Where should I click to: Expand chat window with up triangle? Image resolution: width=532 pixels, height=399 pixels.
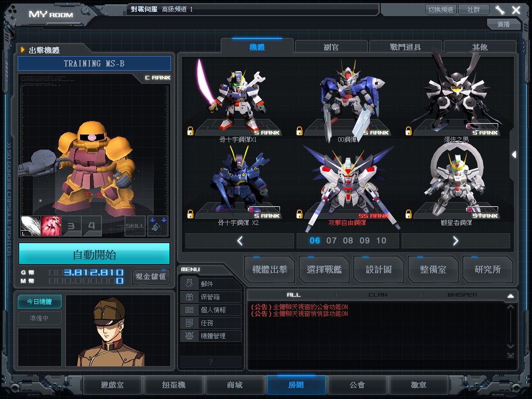(x=511, y=296)
